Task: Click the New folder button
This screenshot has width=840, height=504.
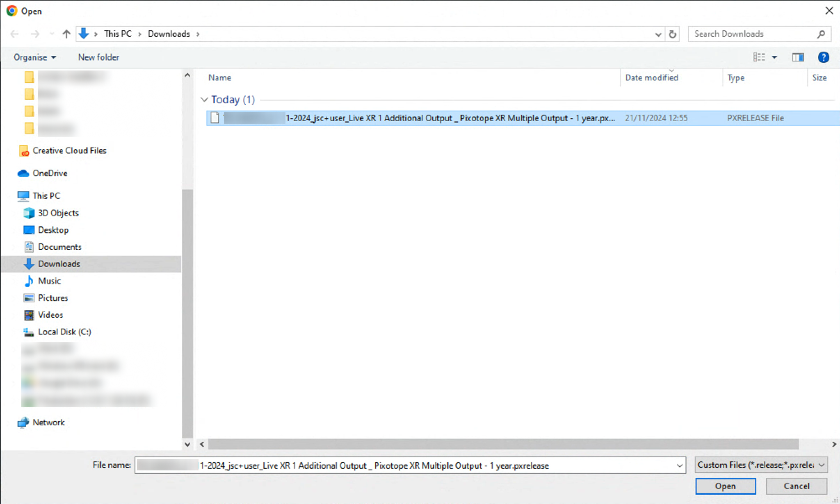Action: point(98,57)
